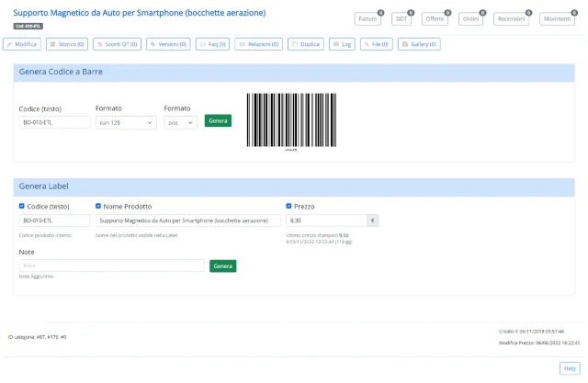Expand the png image format dropdown
Screen dimensions: 588x383
pyautogui.click(x=180, y=122)
